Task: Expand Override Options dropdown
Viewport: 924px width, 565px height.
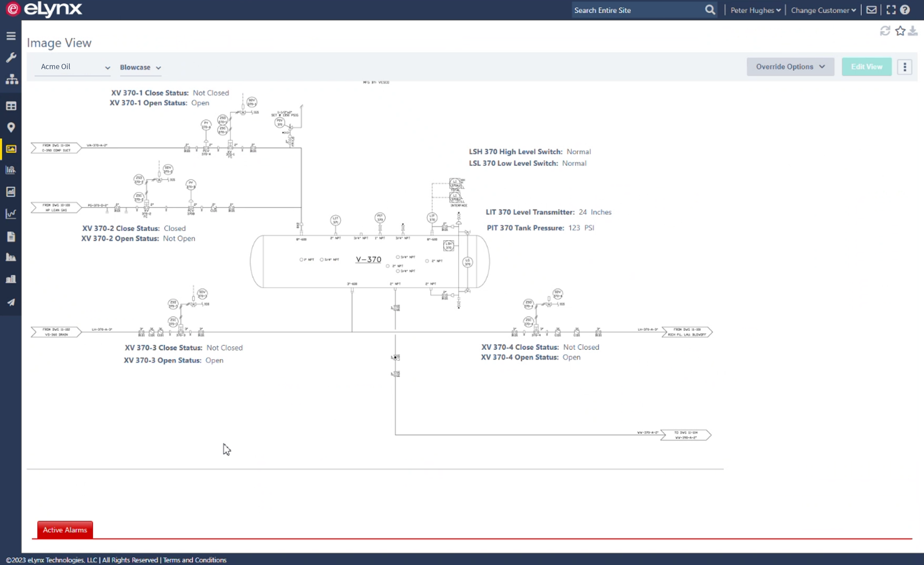Action: click(790, 67)
